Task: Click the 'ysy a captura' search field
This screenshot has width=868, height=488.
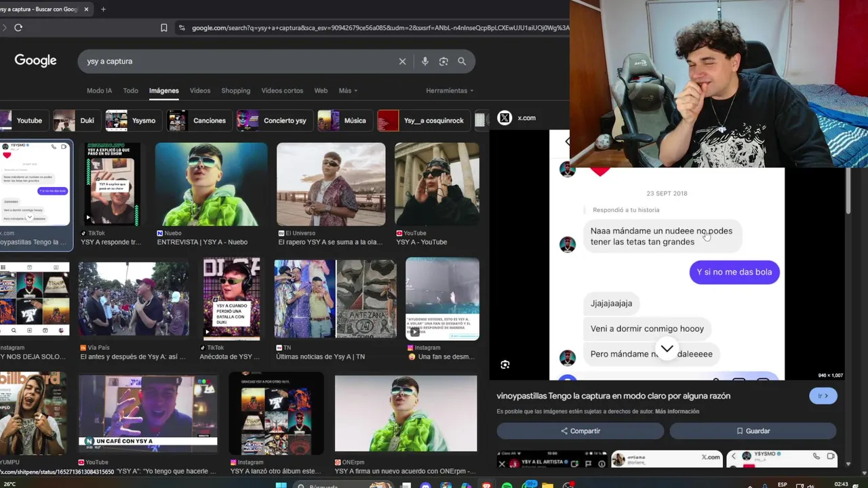Action: (237, 61)
